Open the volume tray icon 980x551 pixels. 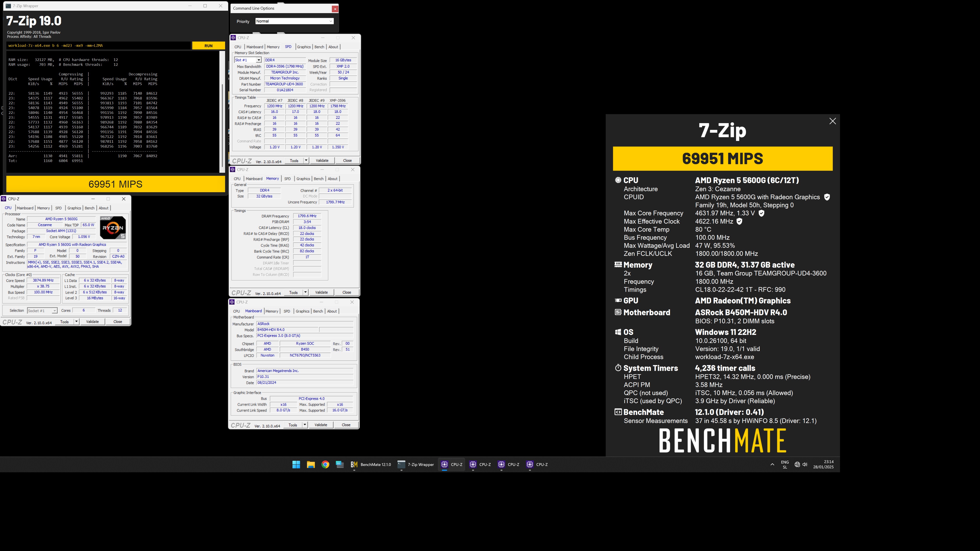coord(805,464)
